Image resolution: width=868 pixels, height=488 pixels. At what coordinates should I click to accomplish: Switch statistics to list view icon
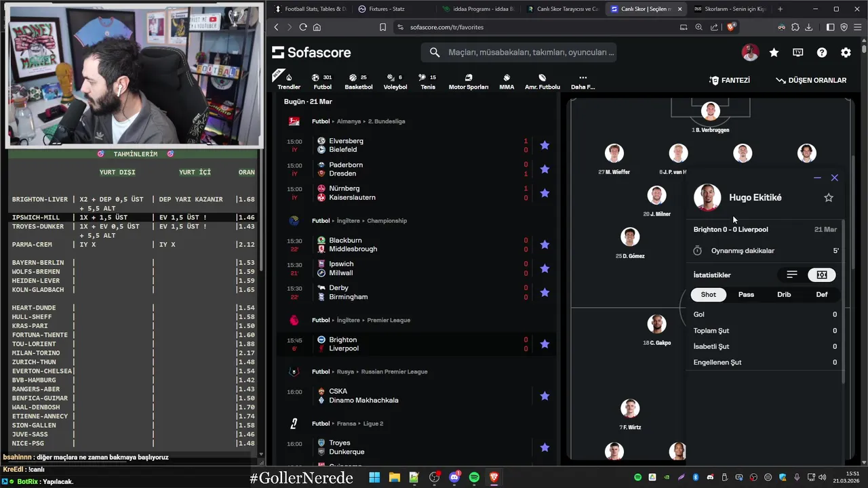[x=791, y=274]
